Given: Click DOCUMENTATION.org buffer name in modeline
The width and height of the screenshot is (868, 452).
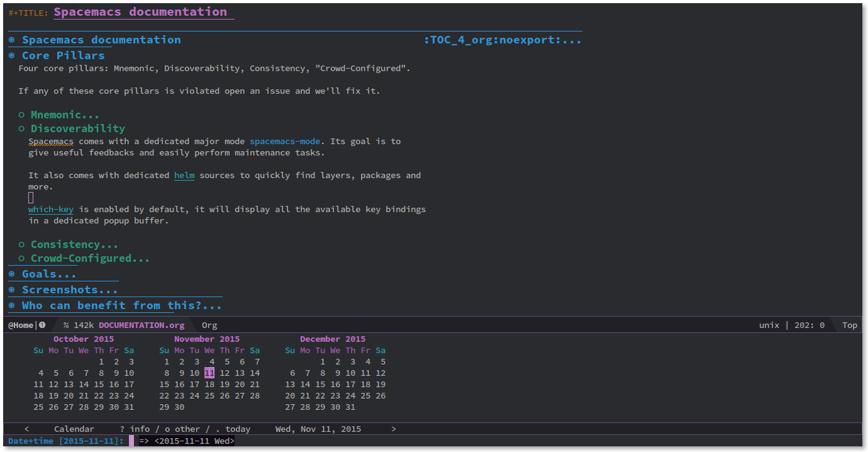Looking at the screenshot, I should pos(142,325).
